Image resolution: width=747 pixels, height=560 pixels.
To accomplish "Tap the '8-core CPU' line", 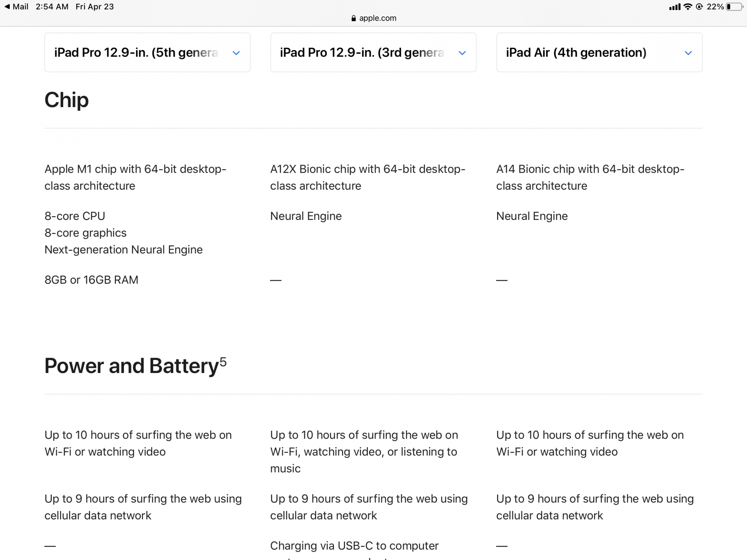I will [75, 216].
